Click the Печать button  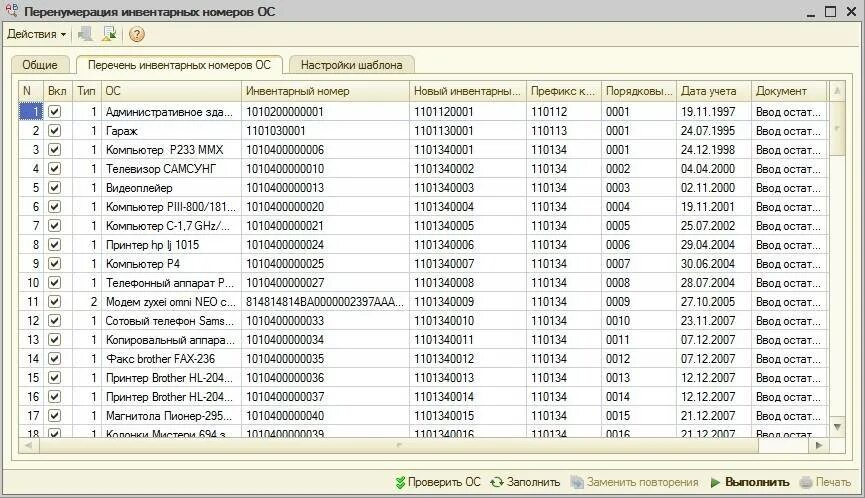tap(825, 482)
